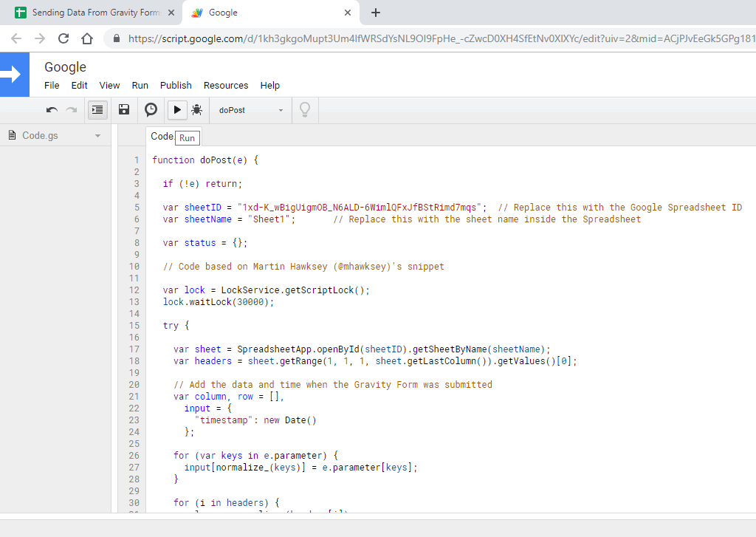This screenshot has height=537, width=756.
Task: Click the "Sheet1" string on line 6
Action: pos(269,219)
